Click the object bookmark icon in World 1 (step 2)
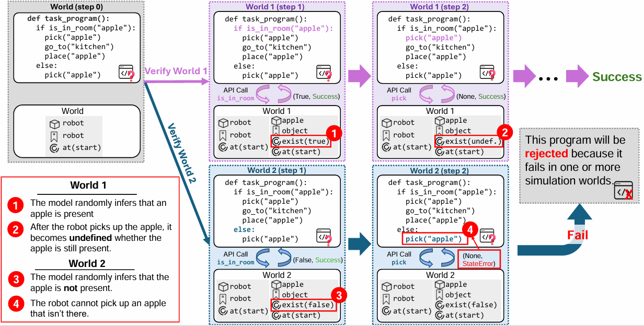644x326 pixels. (x=440, y=131)
